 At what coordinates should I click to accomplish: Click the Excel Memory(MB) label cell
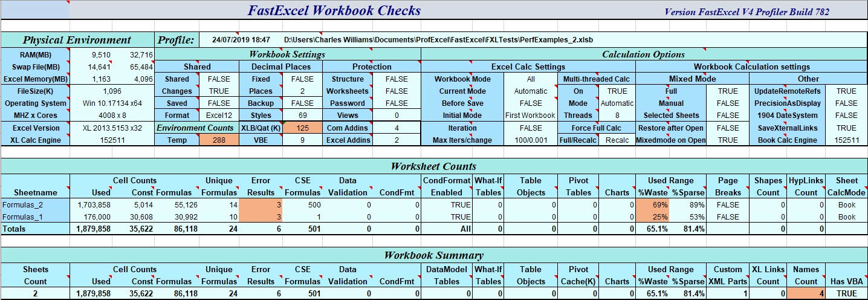[x=35, y=79]
